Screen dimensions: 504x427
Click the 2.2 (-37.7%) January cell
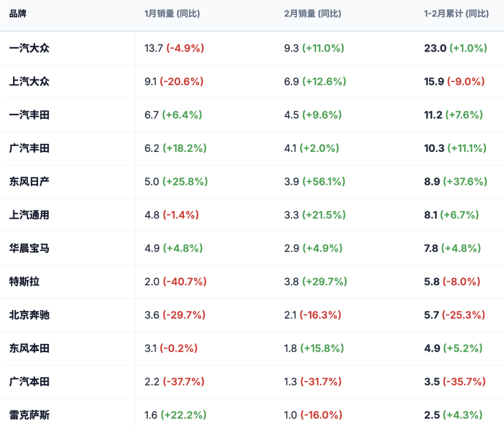(x=175, y=382)
